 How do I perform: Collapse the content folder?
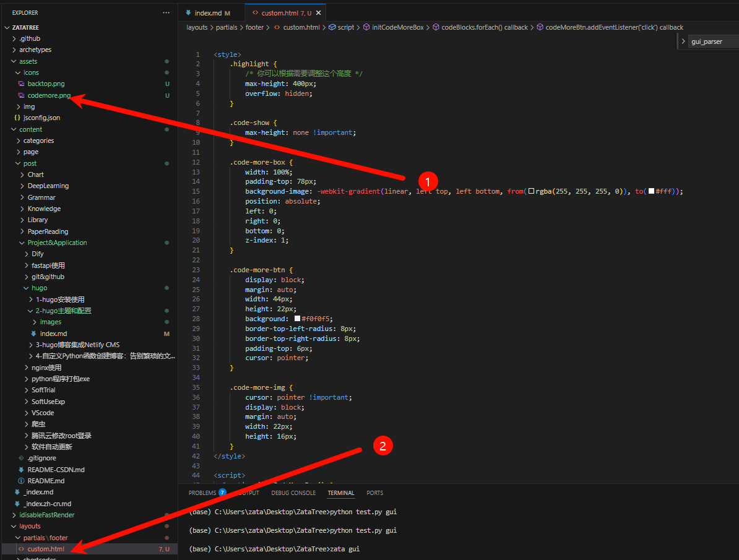(x=14, y=129)
